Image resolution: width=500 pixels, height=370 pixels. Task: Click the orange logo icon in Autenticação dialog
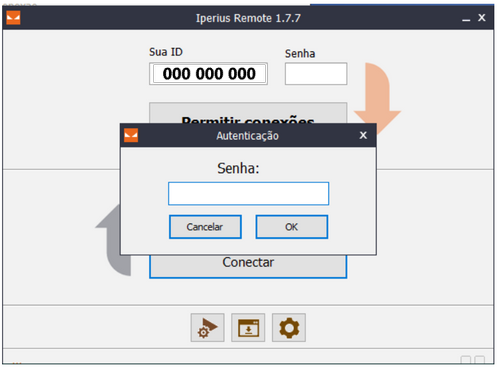click(131, 135)
